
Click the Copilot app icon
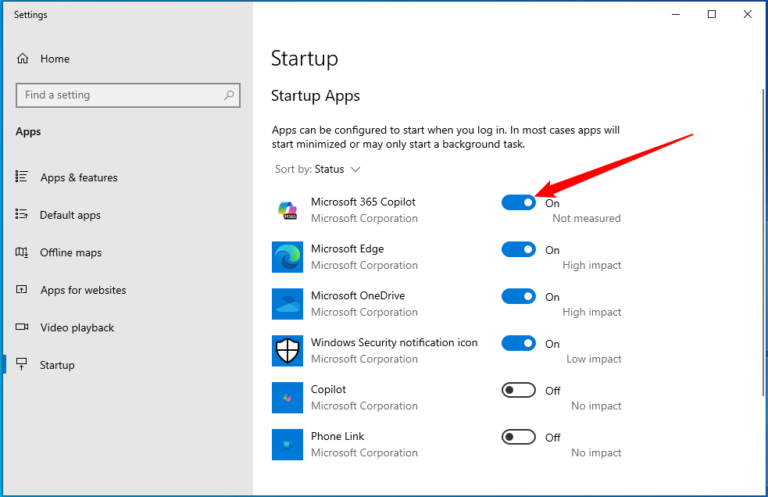pos(288,398)
